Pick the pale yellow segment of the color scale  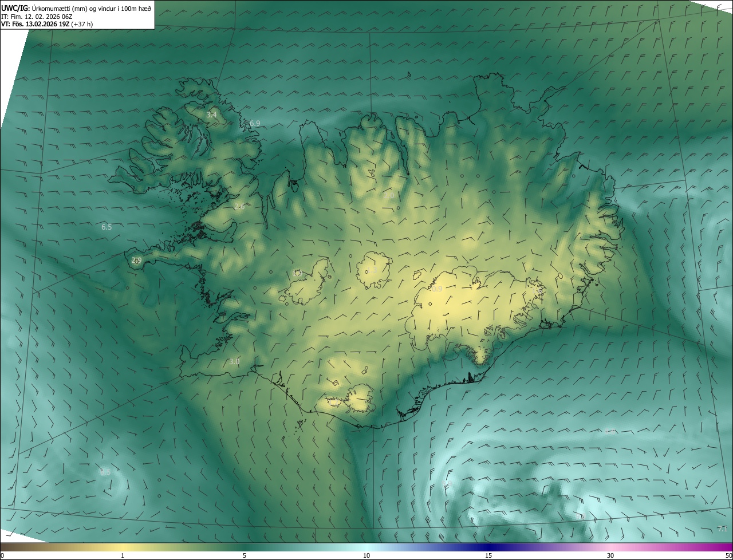(123, 547)
